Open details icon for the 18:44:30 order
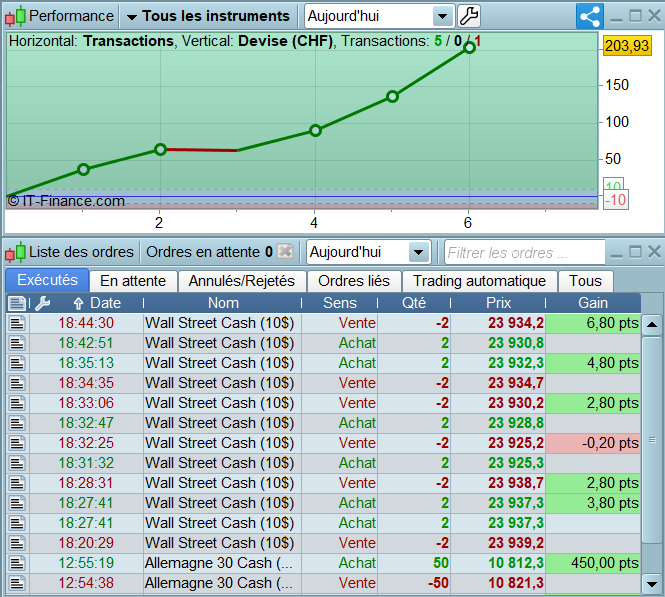 (17, 323)
